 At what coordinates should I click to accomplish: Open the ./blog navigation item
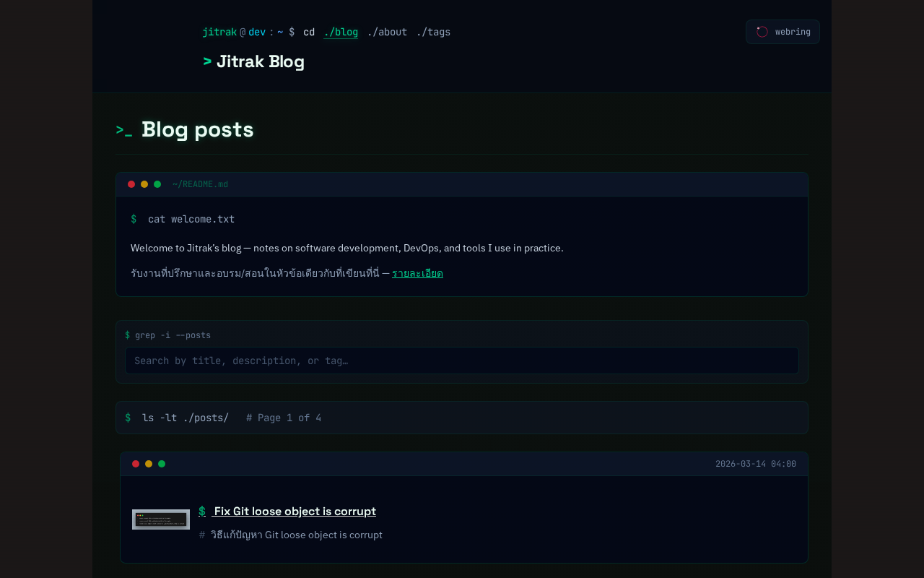pyautogui.click(x=341, y=32)
